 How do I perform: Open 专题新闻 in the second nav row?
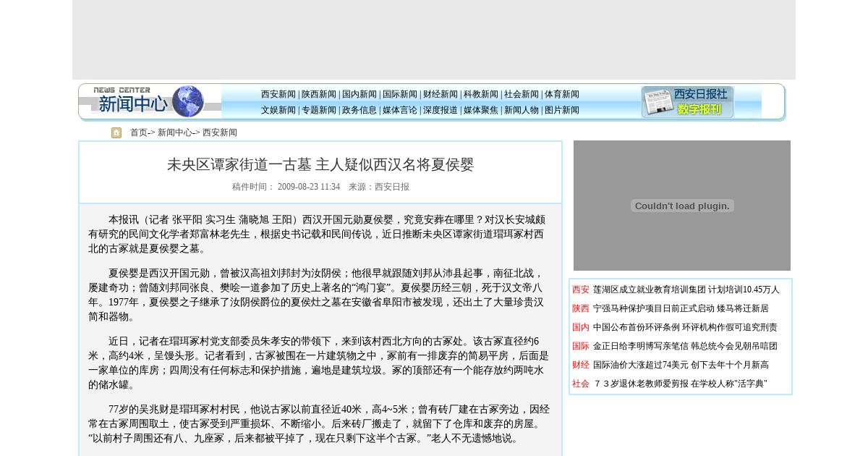(319, 110)
